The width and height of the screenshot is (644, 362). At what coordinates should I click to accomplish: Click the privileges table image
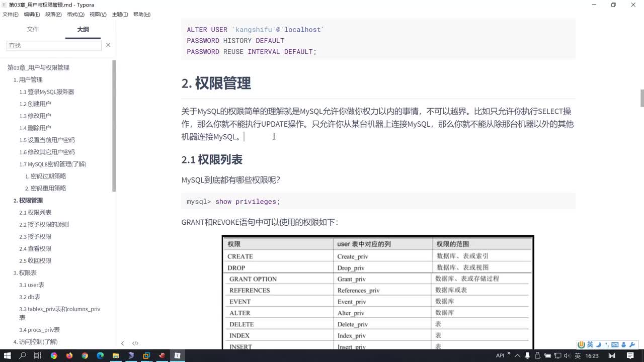tap(378, 293)
